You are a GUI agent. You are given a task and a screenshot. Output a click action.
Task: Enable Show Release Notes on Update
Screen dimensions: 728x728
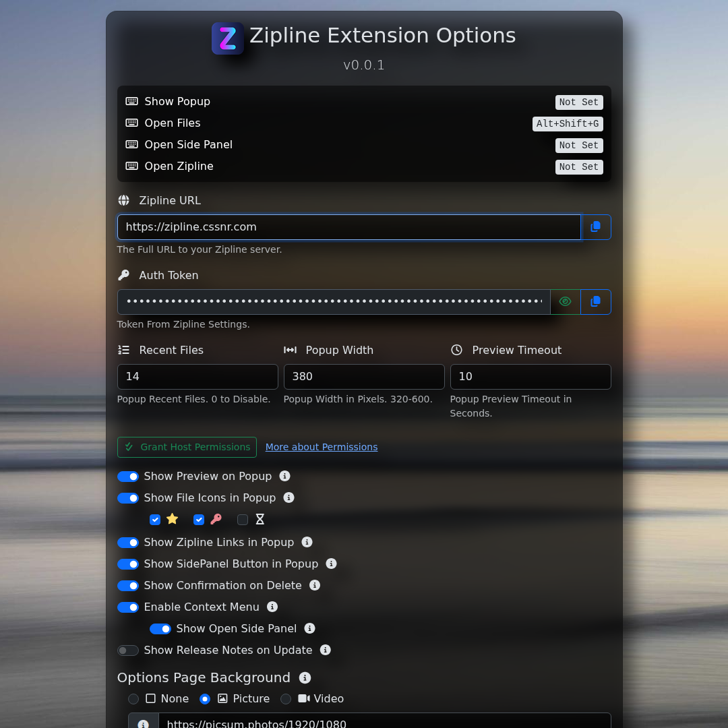pyautogui.click(x=128, y=650)
